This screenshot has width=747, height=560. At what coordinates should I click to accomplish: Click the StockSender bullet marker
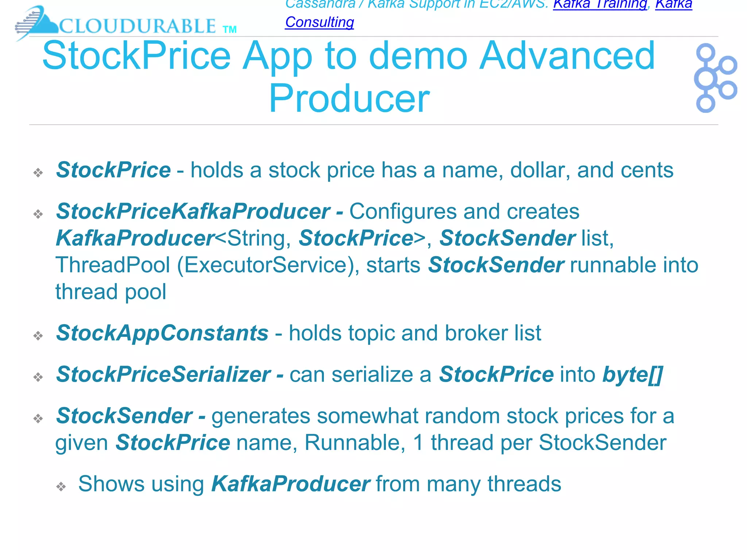pyautogui.click(x=38, y=418)
